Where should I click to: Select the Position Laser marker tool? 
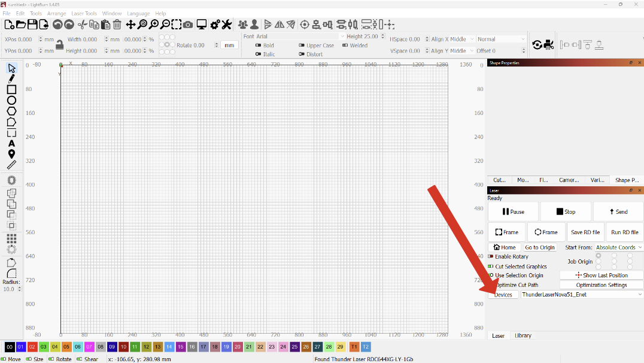(11, 154)
